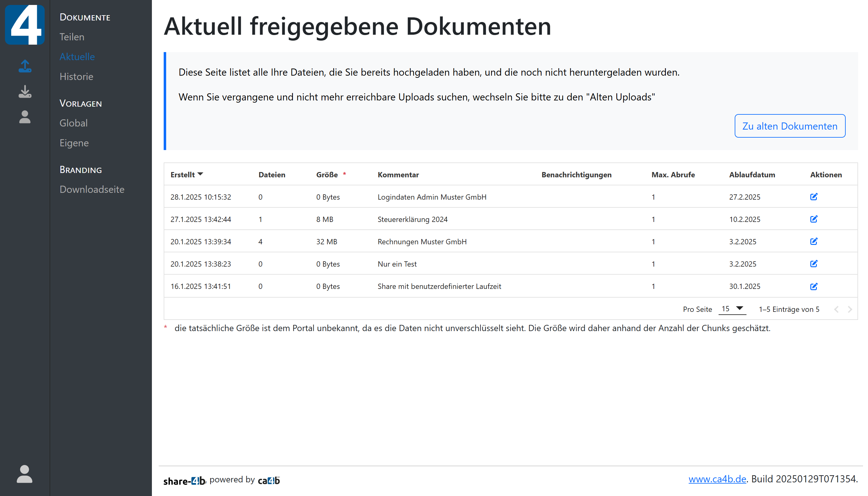Click the blue "4" logo
Viewport: 868px width, 496px height.
pyautogui.click(x=25, y=24)
